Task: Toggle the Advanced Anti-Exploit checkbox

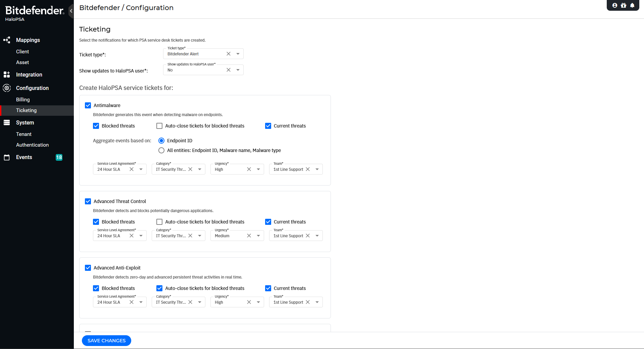Action: [88, 268]
